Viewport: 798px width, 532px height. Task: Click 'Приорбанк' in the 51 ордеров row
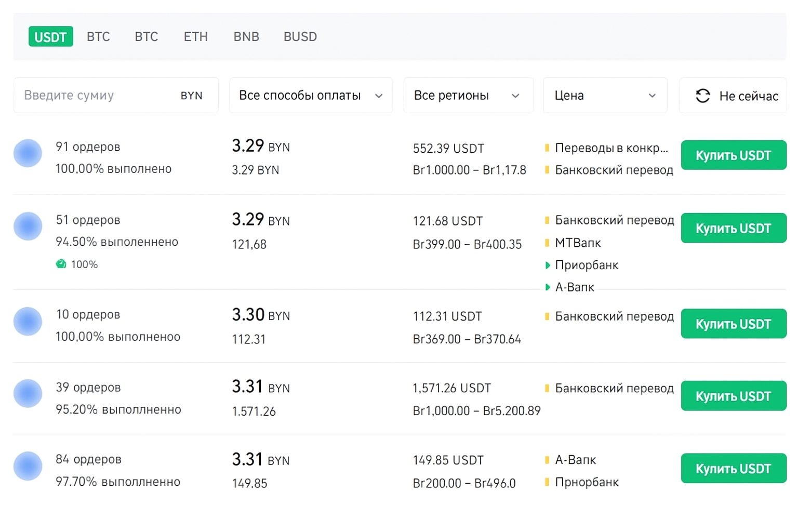coord(587,265)
